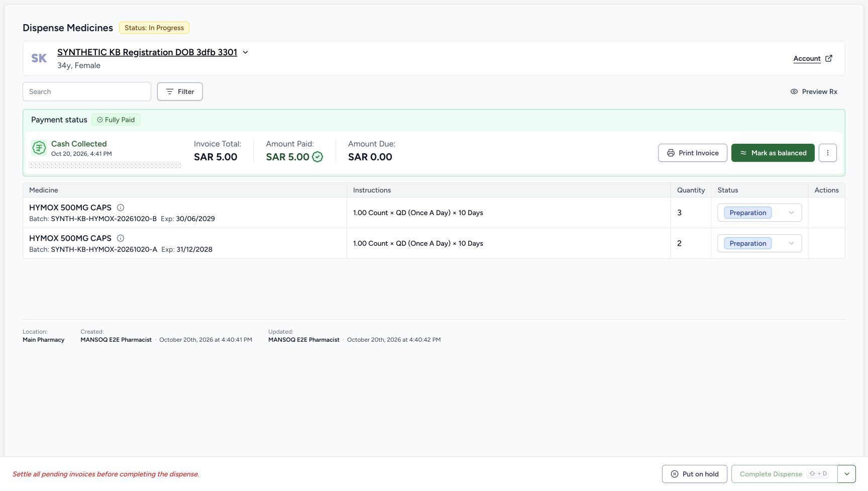
Task: Click the SAR 0.00 amount due value
Action: 370,157
